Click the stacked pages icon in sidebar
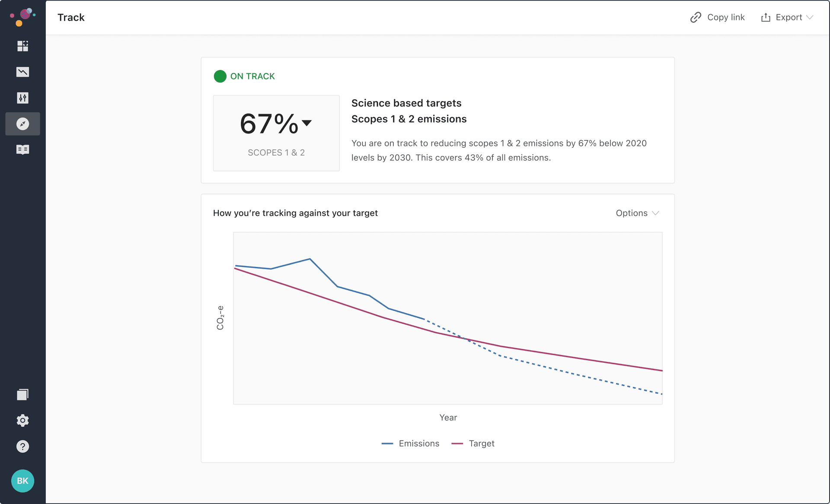Screen dimensions: 830x504 (x=22, y=394)
